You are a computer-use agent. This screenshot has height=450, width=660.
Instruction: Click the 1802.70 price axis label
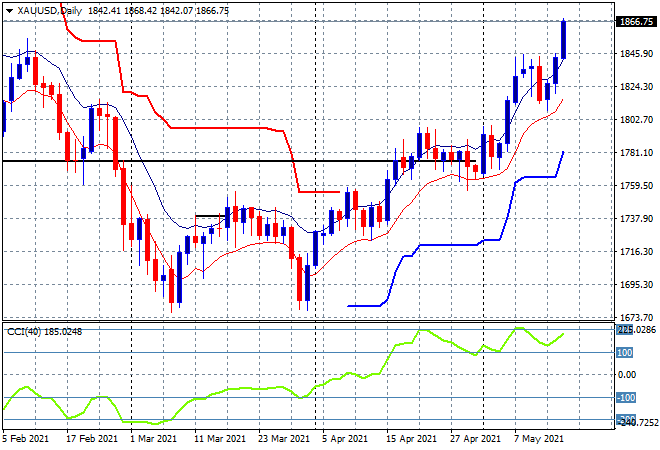click(636, 120)
